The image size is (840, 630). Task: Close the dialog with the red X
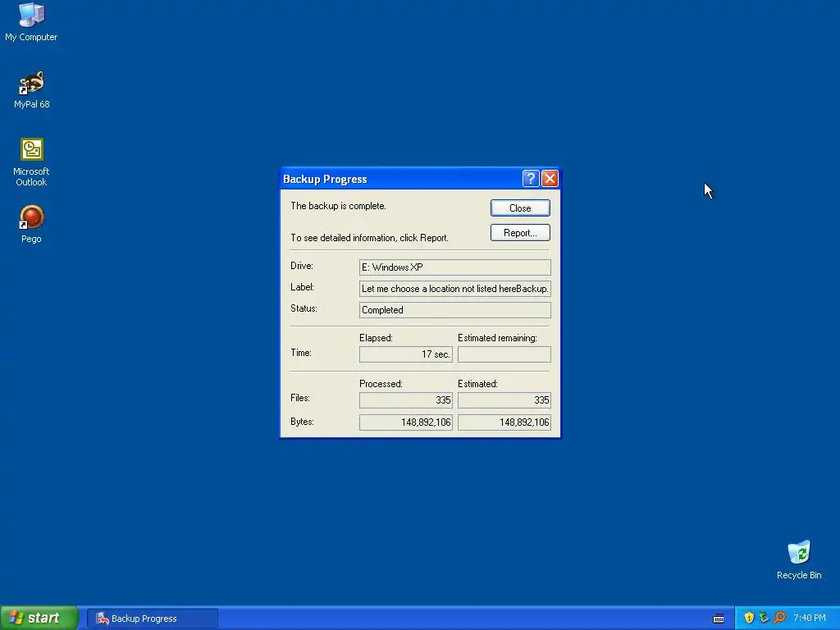[x=550, y=178]
